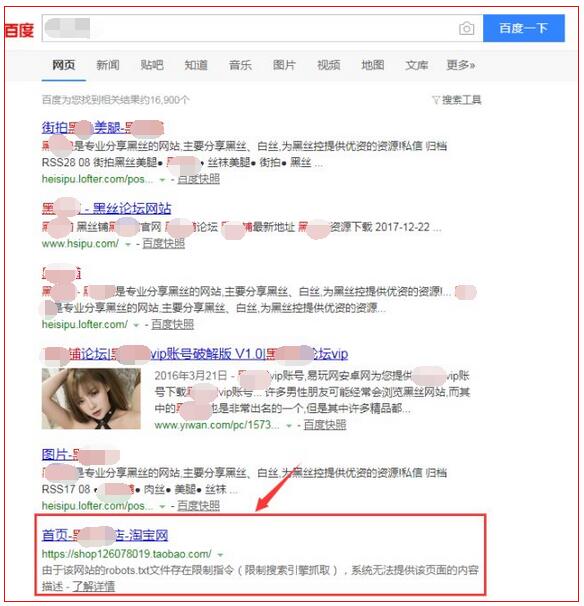Open 百度快照 for yiwan.com result

325,425
